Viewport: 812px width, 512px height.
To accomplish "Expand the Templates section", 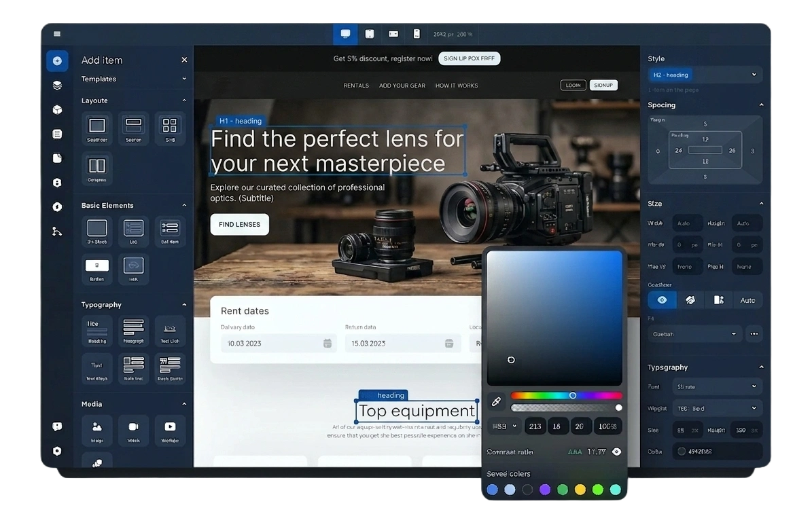I will [182, 79].
